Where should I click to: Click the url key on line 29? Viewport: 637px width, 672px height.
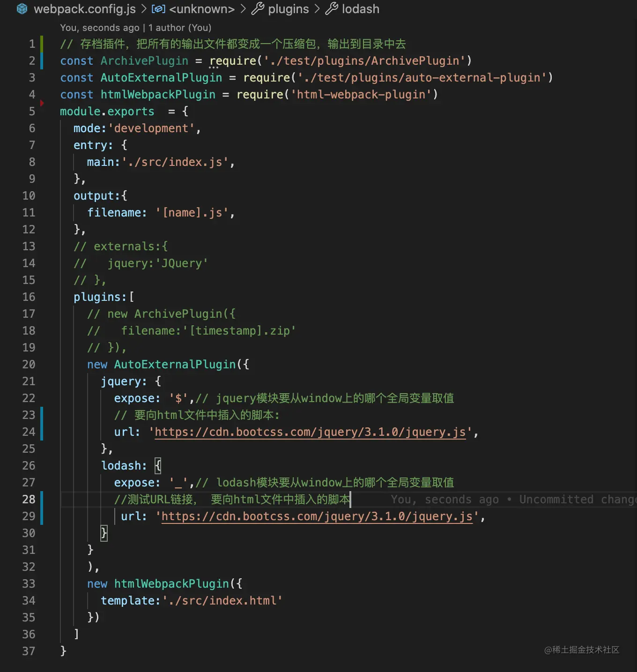131,516
